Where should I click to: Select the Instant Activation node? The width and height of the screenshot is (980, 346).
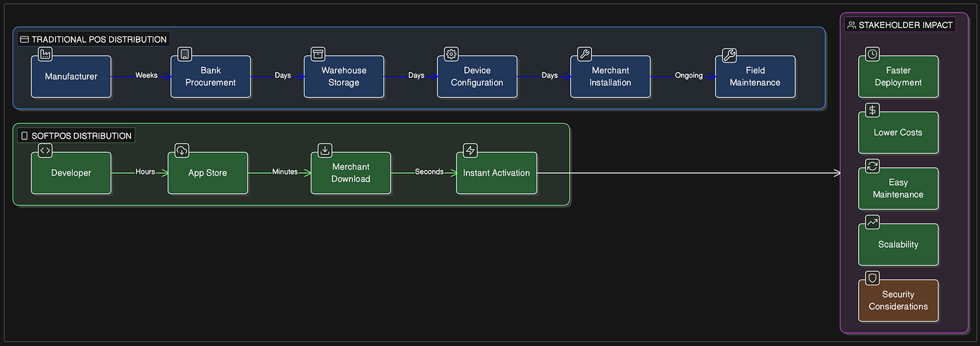point(496,172)
